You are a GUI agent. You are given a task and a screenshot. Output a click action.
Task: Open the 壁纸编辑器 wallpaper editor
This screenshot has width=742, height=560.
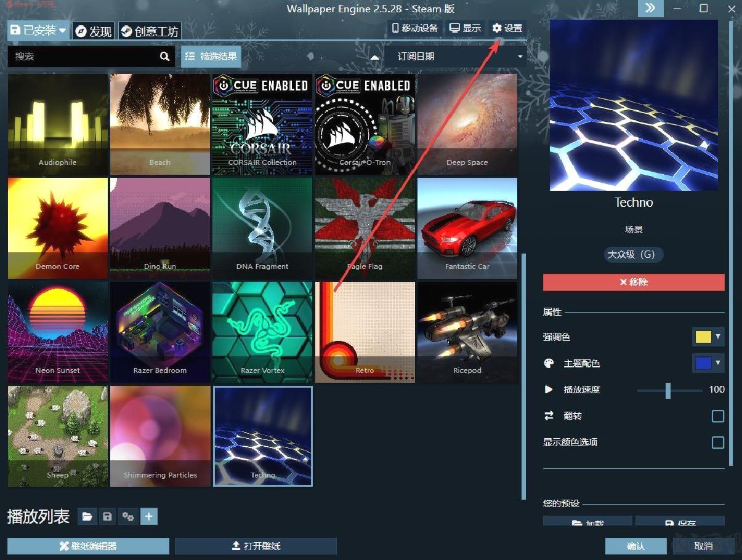(x=88, y=546)
